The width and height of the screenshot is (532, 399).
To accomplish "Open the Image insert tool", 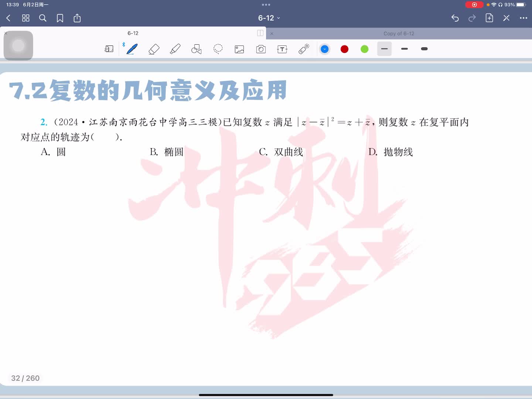I will point(239,49).
